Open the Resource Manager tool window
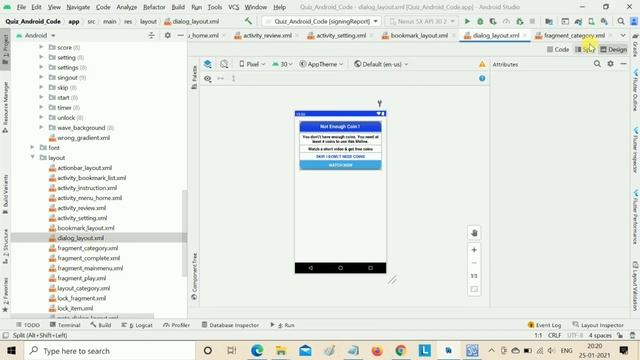 (5, 107)
